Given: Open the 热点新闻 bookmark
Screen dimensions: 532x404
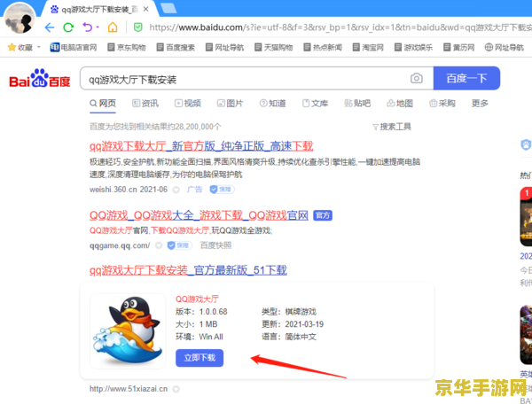Looking at the screenshot, I should 323,47.
